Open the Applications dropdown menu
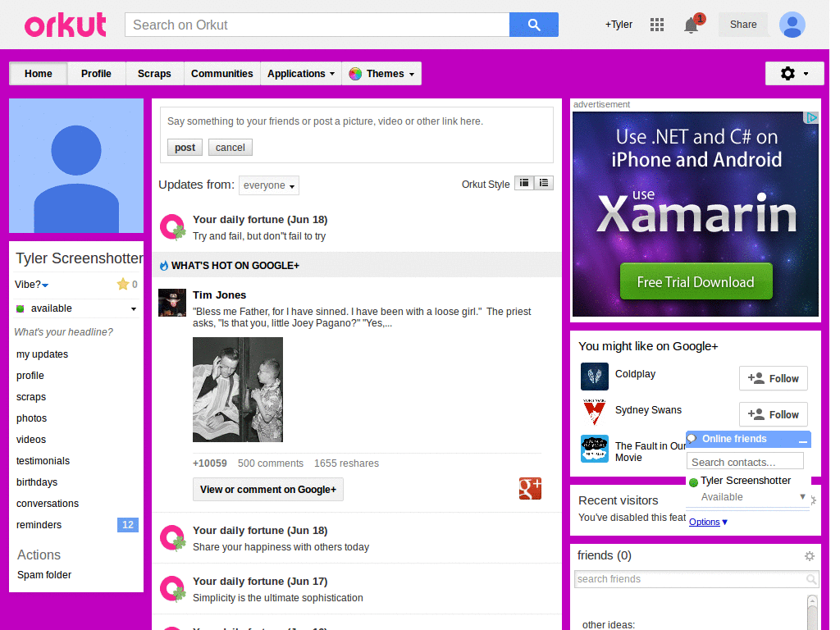This screenshot has width=840, height=630. [x=301, y=73]
